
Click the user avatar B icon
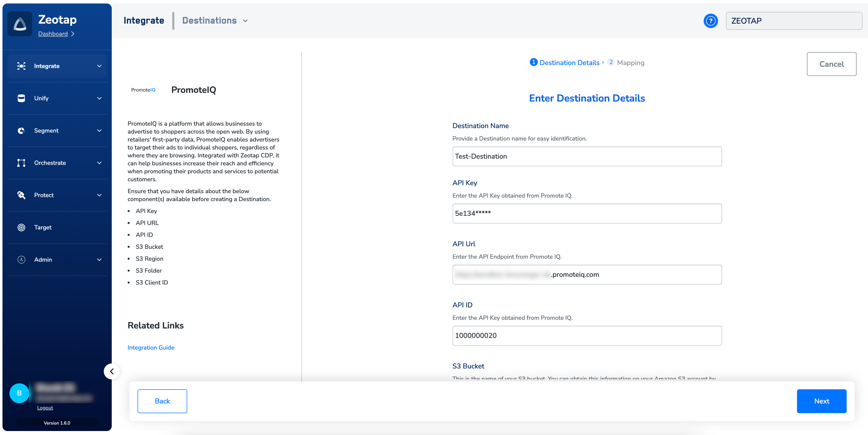[x=19, y=393]
